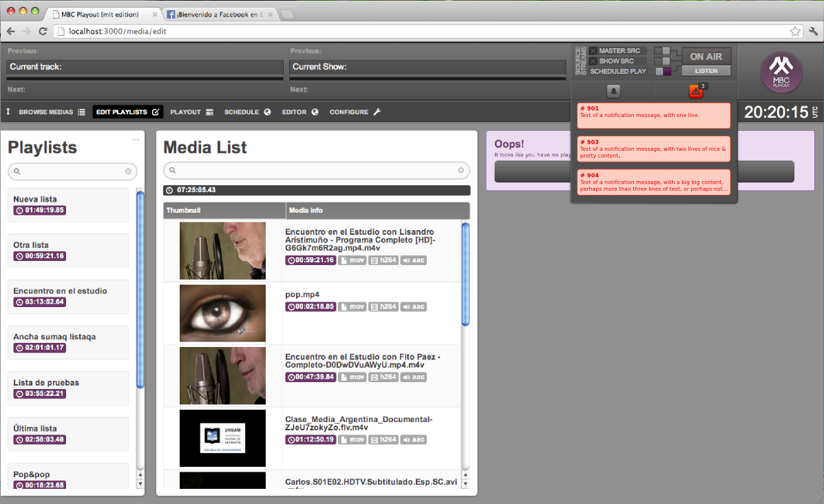824x504 pixels.
Task: Click the Media Info column header
Action: click(378, 210)
